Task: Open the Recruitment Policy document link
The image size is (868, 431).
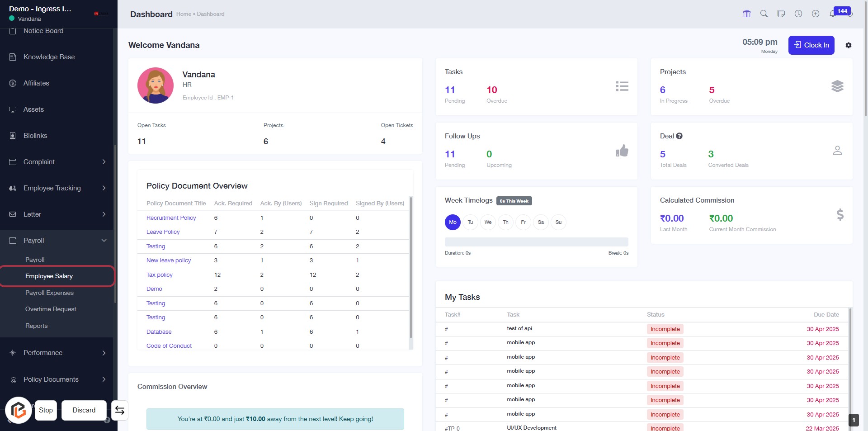Action: coord(171,218)
